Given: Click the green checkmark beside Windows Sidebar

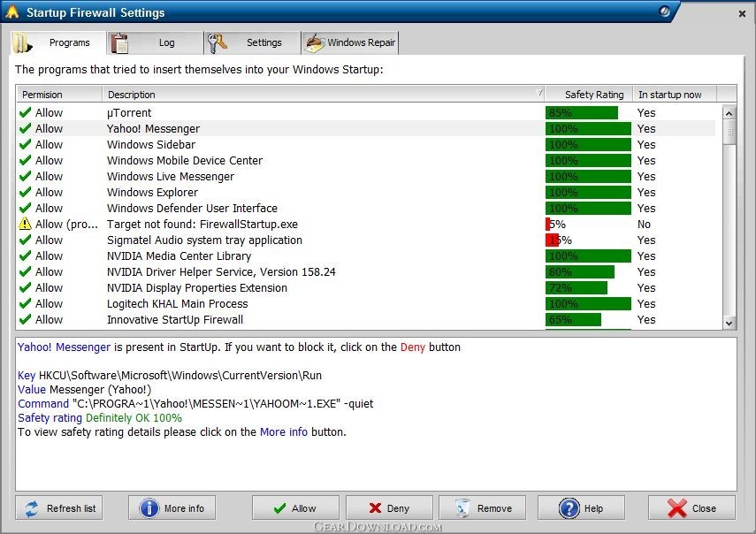Looking at the screenshot, I should click(x=25, y=145).
